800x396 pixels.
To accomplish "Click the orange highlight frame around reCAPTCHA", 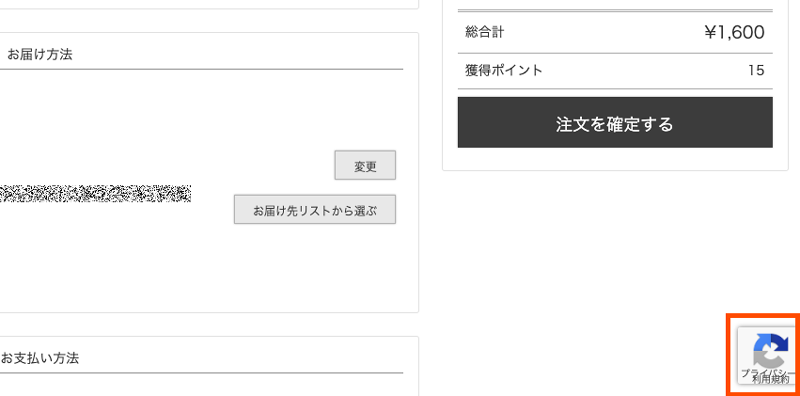I will (730, 355).
